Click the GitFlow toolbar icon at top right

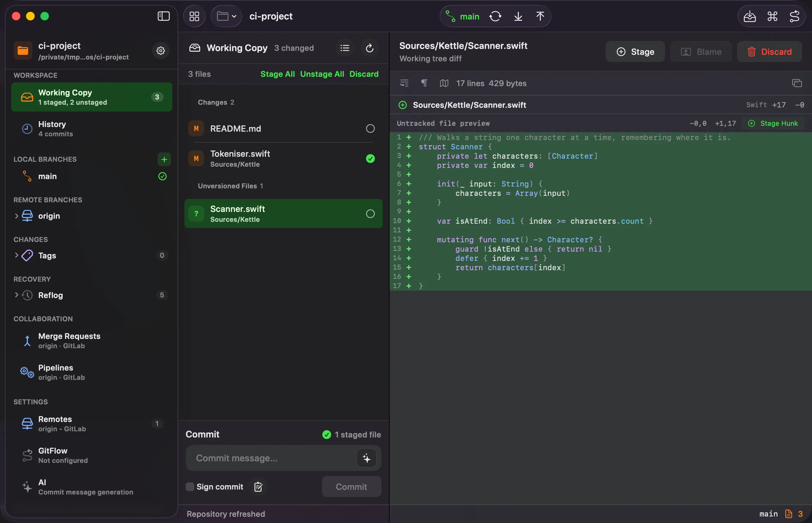pos(794,16)
